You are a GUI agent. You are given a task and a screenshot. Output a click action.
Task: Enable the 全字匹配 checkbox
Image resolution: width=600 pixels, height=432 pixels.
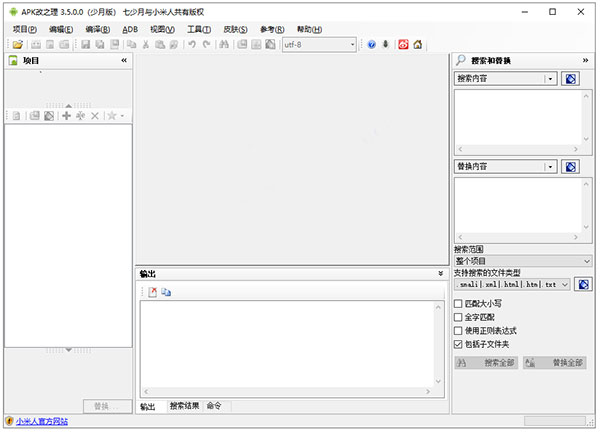coord(458,317)
